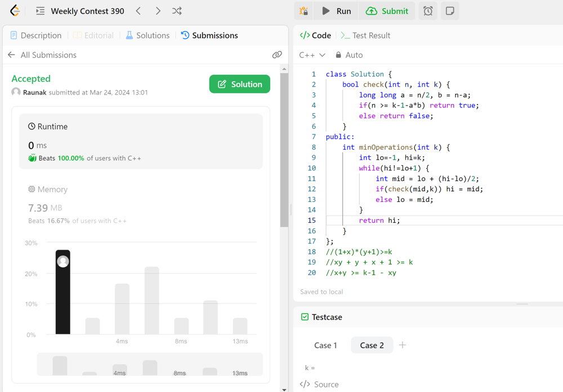Click the Auto lock setting

pyautogui.click(x=349, y=55)
